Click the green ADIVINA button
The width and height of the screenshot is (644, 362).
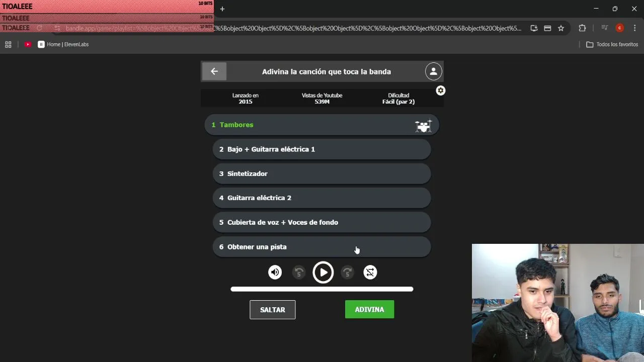(x=370, y=310)
